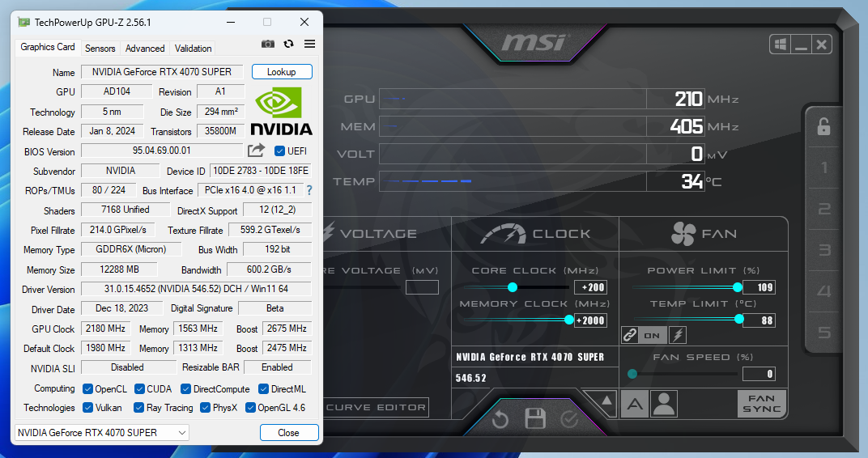Click the Bus Interface question mark

[308, 190]
